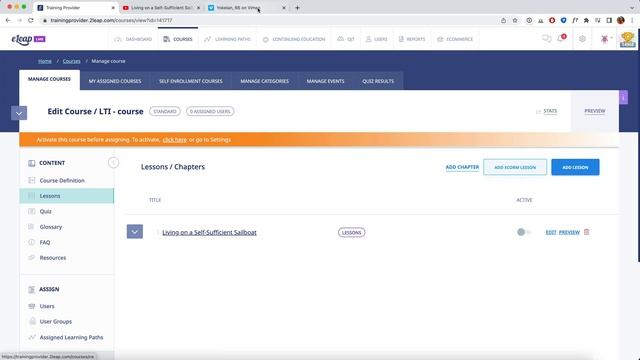
Task: Click the Add Lesson button
Action: 575,167
